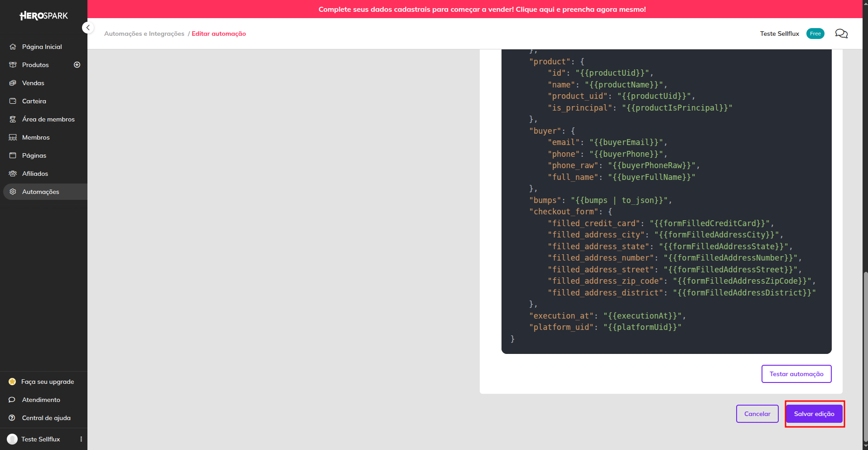Click the Página Inicial house icon
Screen dimensions: 868x450
pos(13,47)
